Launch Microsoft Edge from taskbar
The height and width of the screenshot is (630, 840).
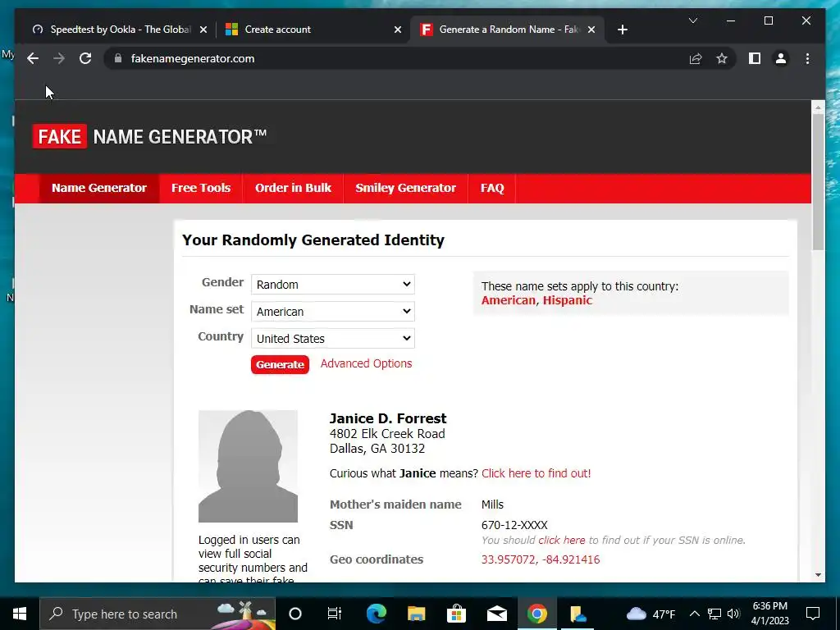[x=376, y=614]
